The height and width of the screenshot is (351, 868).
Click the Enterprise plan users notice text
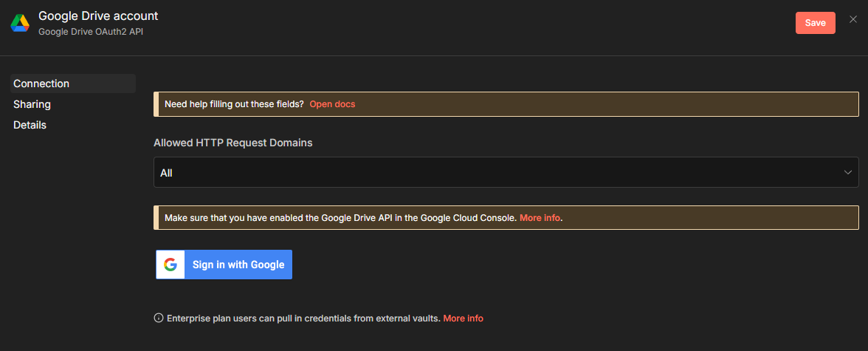click(x=303, y=318)
